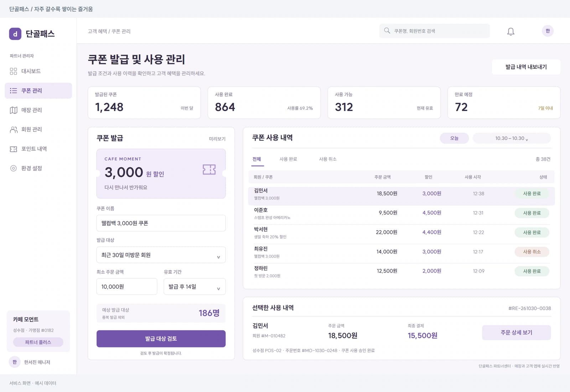Focus the 쿠폰명, 회원번호 검색 field
Screen dimensions: 570x392
pyautogui.click(x=435, y=31)
